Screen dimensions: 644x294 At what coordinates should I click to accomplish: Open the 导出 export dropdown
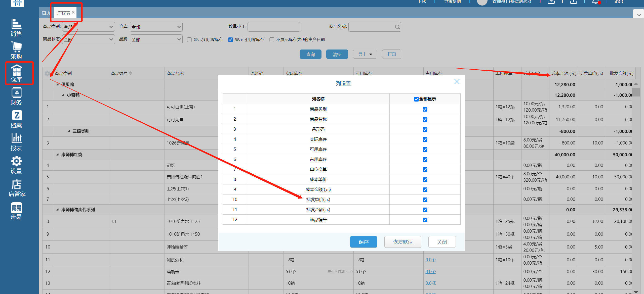pos(365,54)
